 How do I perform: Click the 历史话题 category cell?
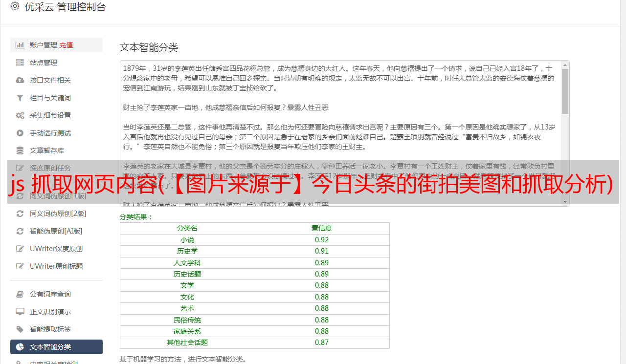coord(187,274)
